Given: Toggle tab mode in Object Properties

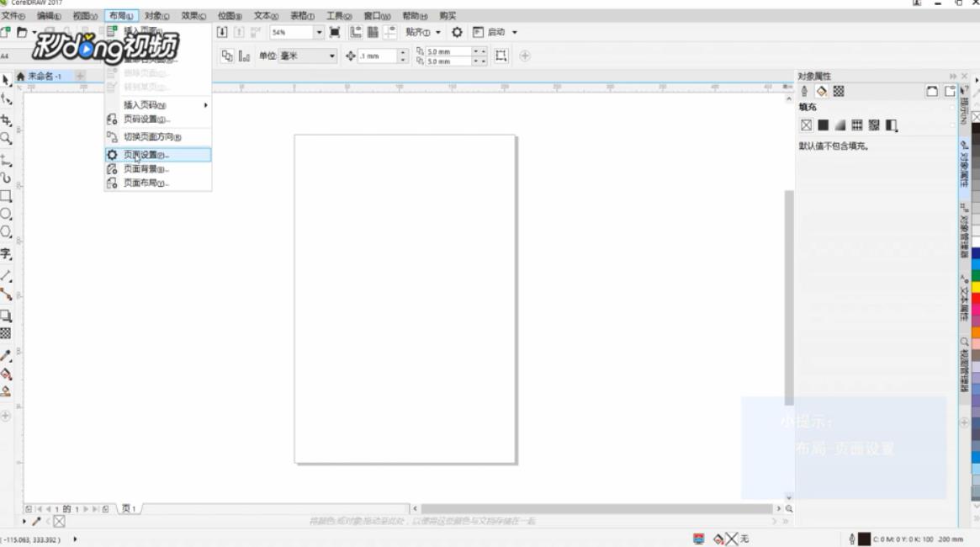Looking at the screenshot, I should pyautogui.click(x=950, y=91).
